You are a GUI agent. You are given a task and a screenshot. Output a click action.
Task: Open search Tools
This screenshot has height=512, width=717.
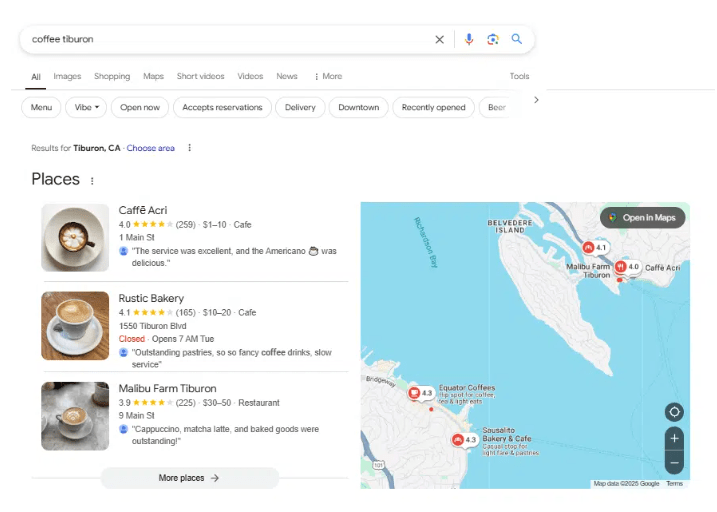519,76
